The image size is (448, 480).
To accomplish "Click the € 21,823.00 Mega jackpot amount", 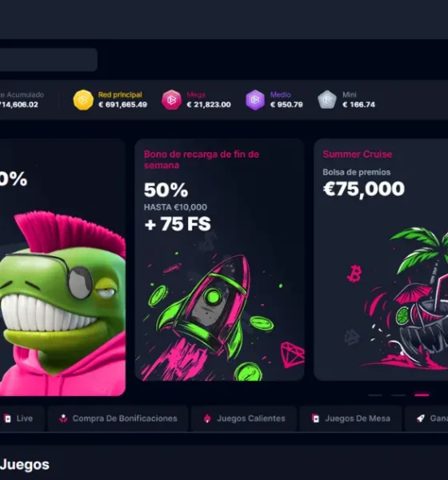I will (x=209, y=105).
